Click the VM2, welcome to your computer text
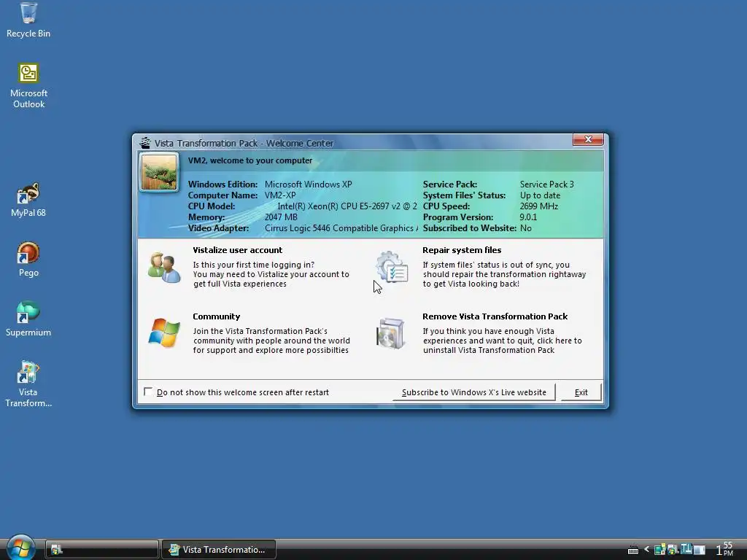The width and height of the screenshot is (747, 560). click(250, 160)
